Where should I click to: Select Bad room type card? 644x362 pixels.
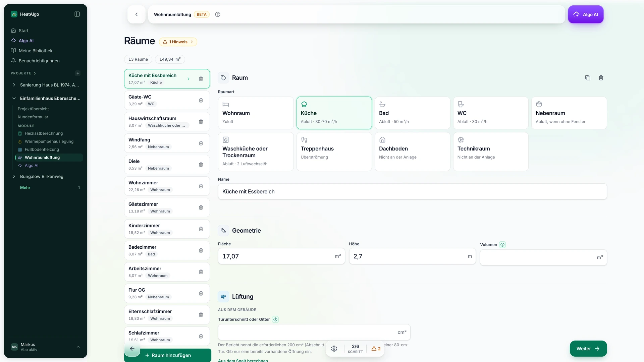pos(413,113)
